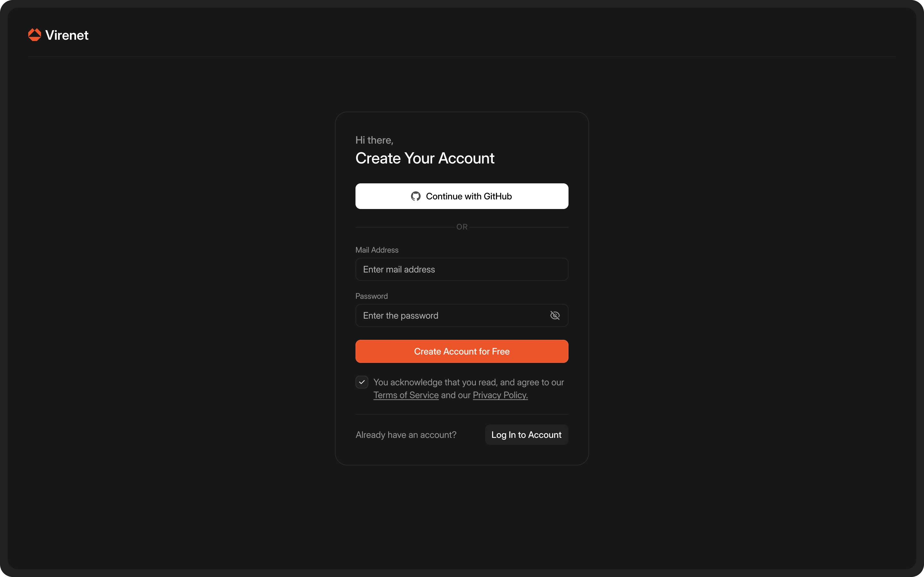Image resolution: width=924 pixels, height=577 pixels.
Task: Click the Mail Address field label
Action: coord(376,250)
